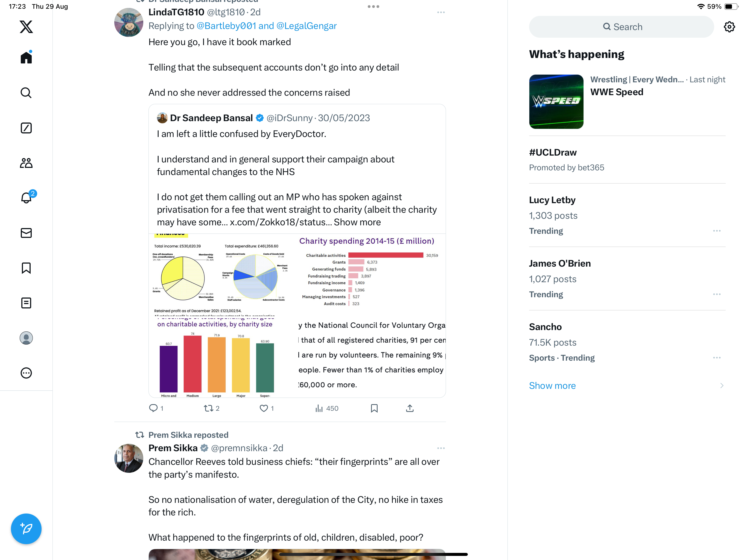747x560 pixels.
Task: Bookmark LindaTG1810's post
Action: [374, 408]
